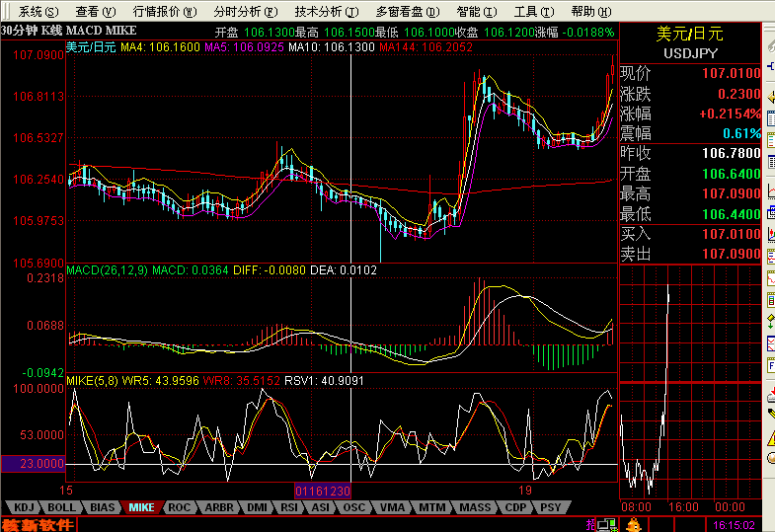This screenshot has width=775, height=532.
Task: Click the highlighted 23.0000 level label
Action: click(x=34, y=464)
